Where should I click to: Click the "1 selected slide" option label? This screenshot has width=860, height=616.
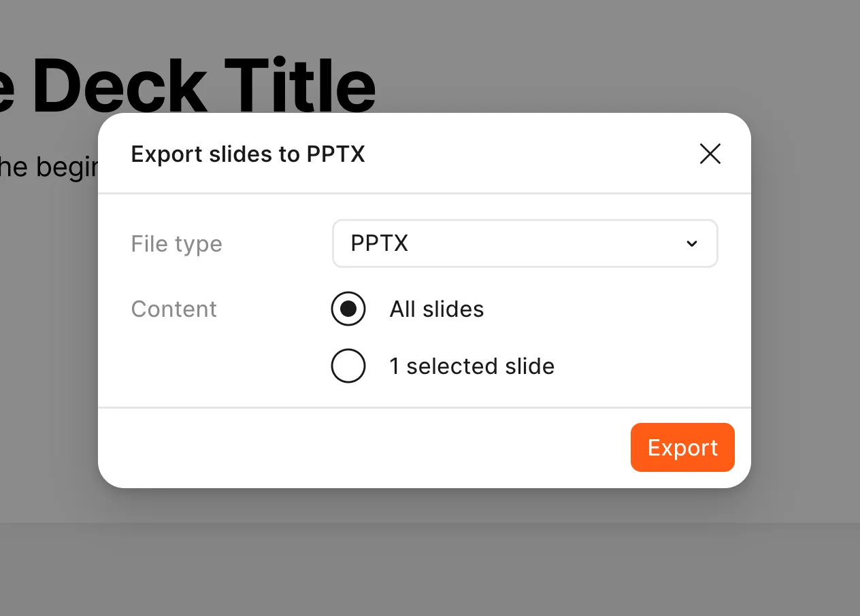(472, 366)
